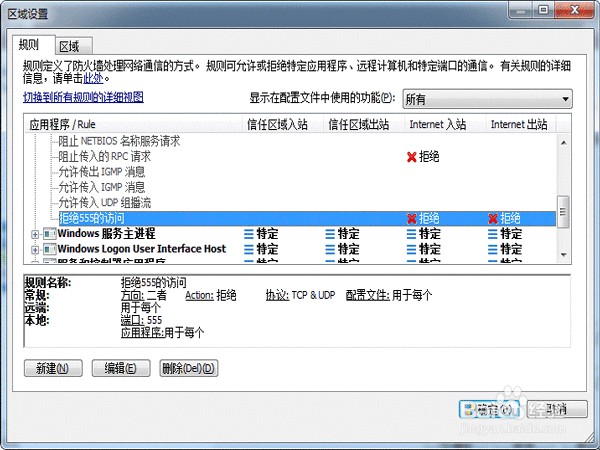Click the Windows 服务主进程 application icon
This screenshot has height=450, width=600.
[49, 233]
